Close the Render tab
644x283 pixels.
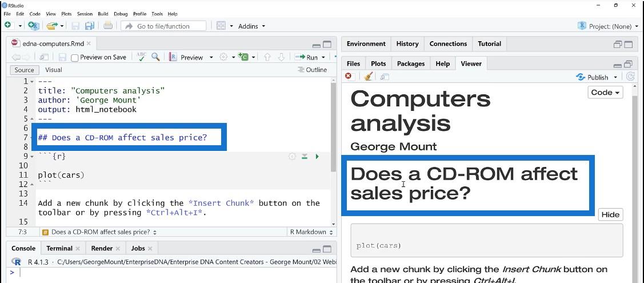point(118,249)
